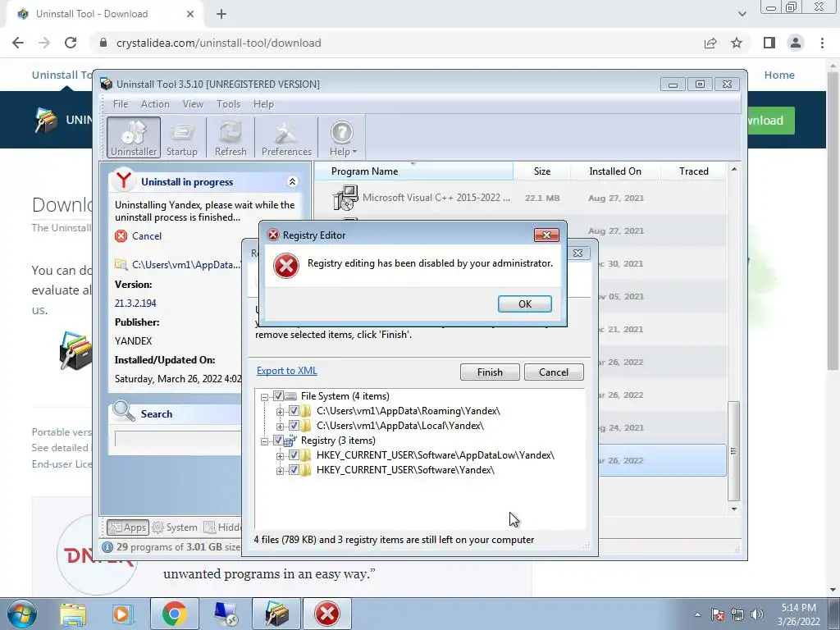This screenshot has height=630, width=840.
Task: Reload the browser page
Action: [71, 43]
